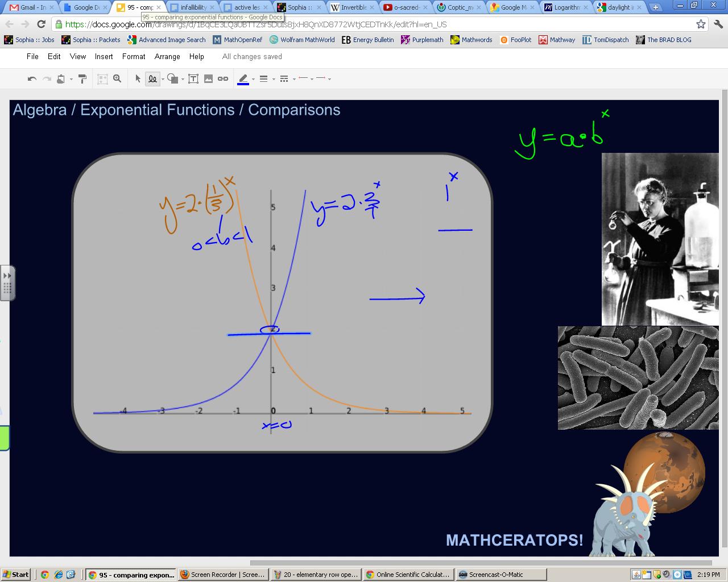Expand the collapsed left side panel handle
The width and height of the screenshot is (728, 582).
7,282
